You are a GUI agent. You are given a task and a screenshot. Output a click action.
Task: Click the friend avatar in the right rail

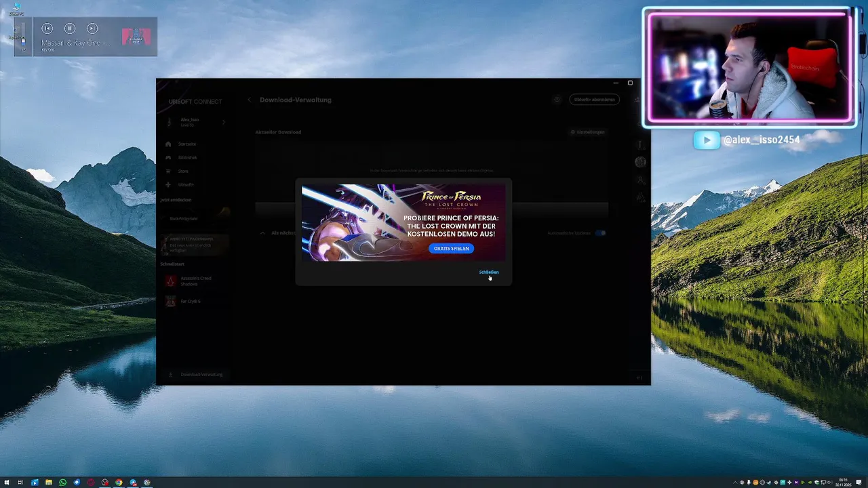coord(640,162)
